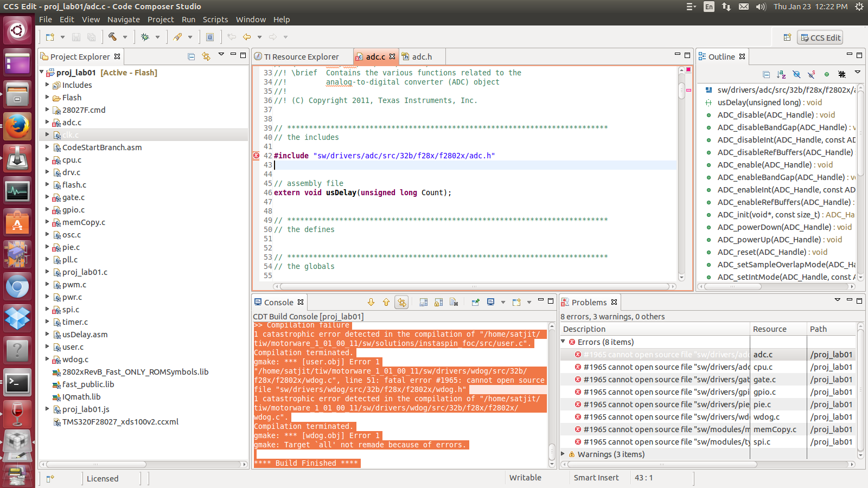Toggle Hide Static Members in Outline
This screenshot has width=868, height=488.
coord(812,74)
